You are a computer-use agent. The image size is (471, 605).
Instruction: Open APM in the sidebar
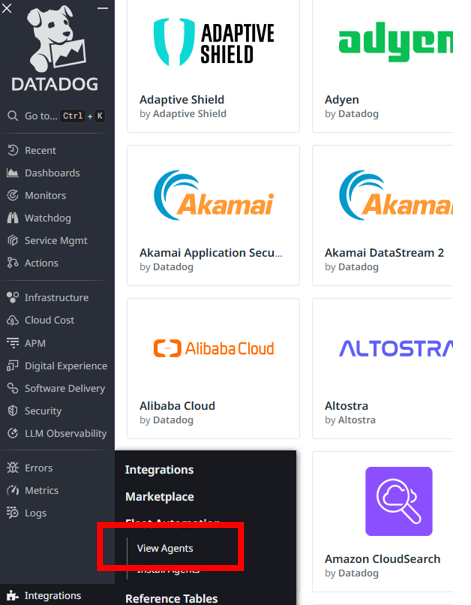coord(35,343)
